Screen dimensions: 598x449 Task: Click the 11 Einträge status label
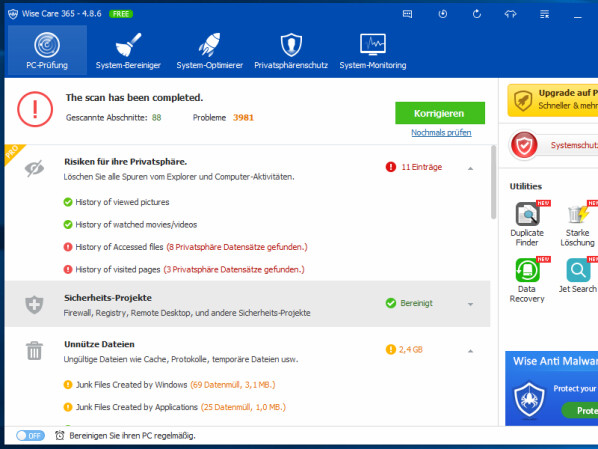tap(421, 167)
